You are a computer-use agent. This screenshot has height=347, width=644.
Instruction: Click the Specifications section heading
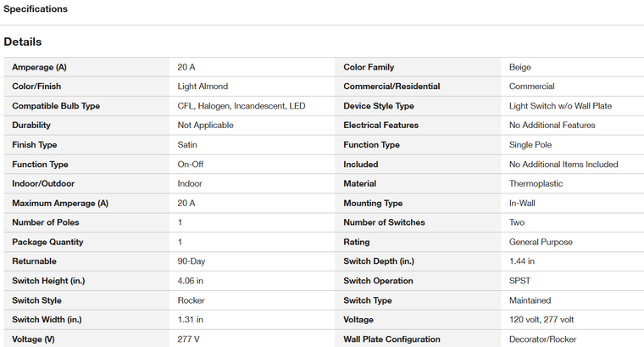[36, 8]
